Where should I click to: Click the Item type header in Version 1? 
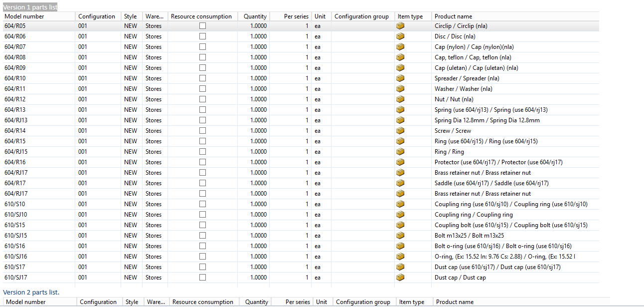(413, 16)
